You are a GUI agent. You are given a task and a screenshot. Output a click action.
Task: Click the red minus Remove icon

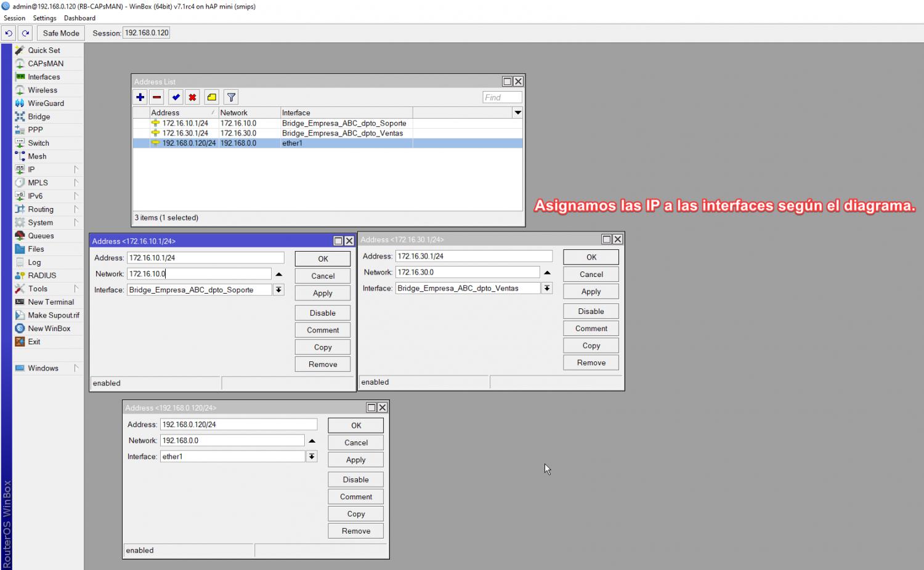pyautogui.click(x=157, y=97)
